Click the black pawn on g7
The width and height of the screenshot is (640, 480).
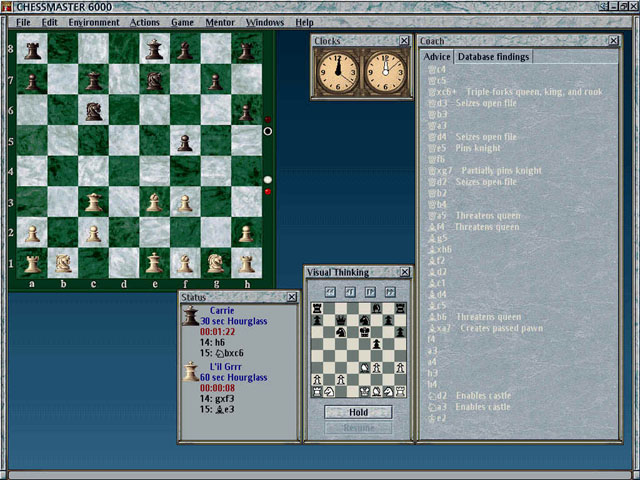(x=216, y=82)
